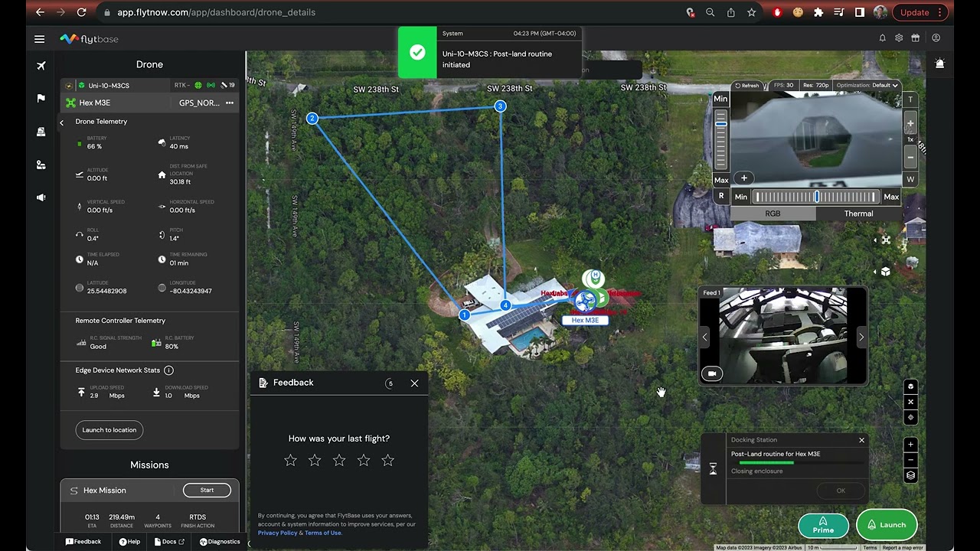The width and height of the screenshot is (980, 551).
Task: Click the plus button inside camera video feed
Action: (743, 178)
